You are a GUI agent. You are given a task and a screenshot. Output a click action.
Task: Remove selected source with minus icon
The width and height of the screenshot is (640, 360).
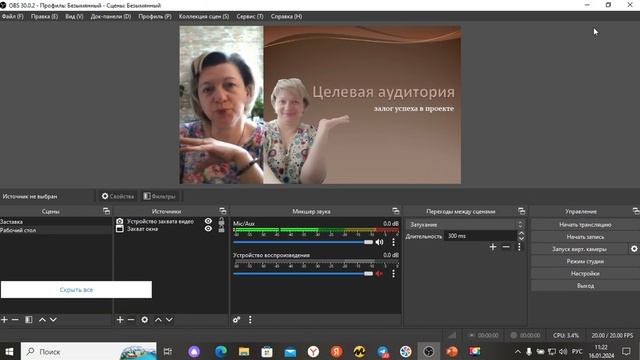click(x=131, y=320)
